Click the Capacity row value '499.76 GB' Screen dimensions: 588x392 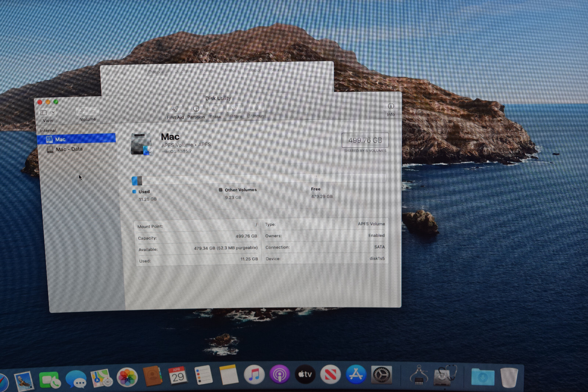click(246, 236)
